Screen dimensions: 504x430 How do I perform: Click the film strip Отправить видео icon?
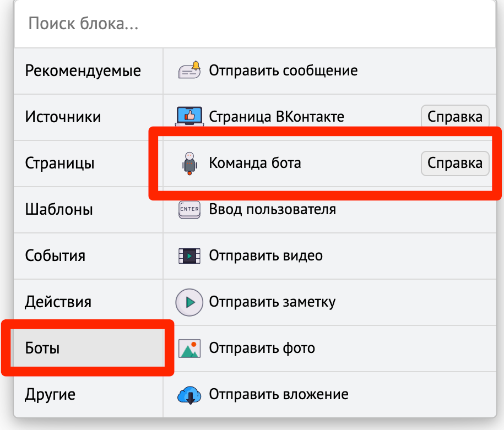pyautogui.click(x=189, y=256)
